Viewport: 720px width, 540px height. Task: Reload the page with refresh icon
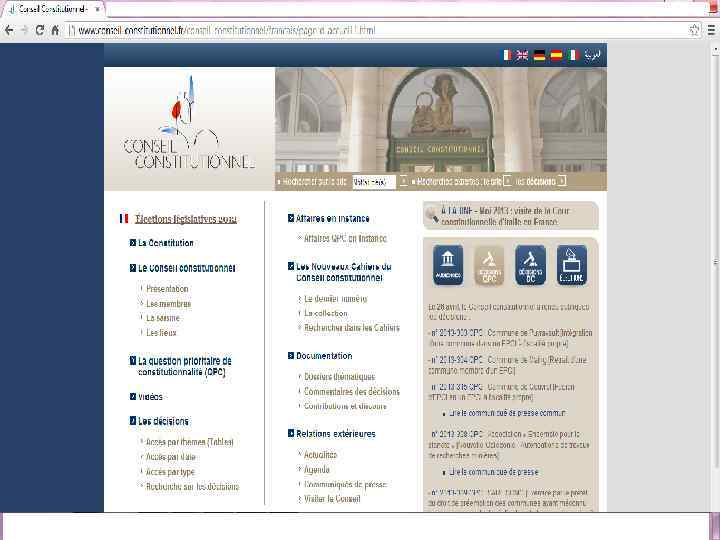click(39, 30)
